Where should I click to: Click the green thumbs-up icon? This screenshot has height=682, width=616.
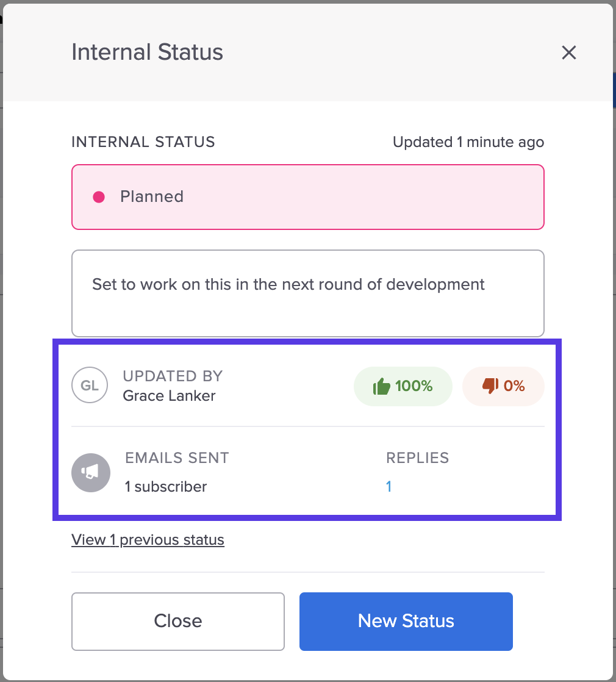[382, 386]
